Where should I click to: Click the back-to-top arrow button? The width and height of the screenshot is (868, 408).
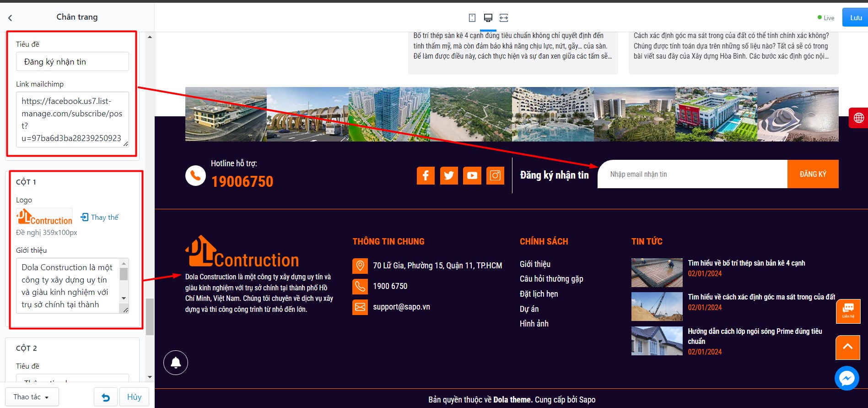(x=848, y=347)
